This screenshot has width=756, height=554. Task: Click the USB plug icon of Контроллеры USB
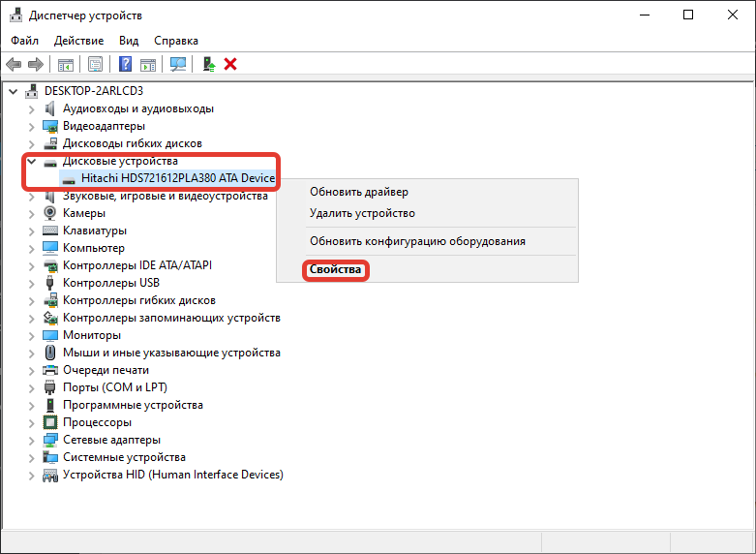pos(49,283)
